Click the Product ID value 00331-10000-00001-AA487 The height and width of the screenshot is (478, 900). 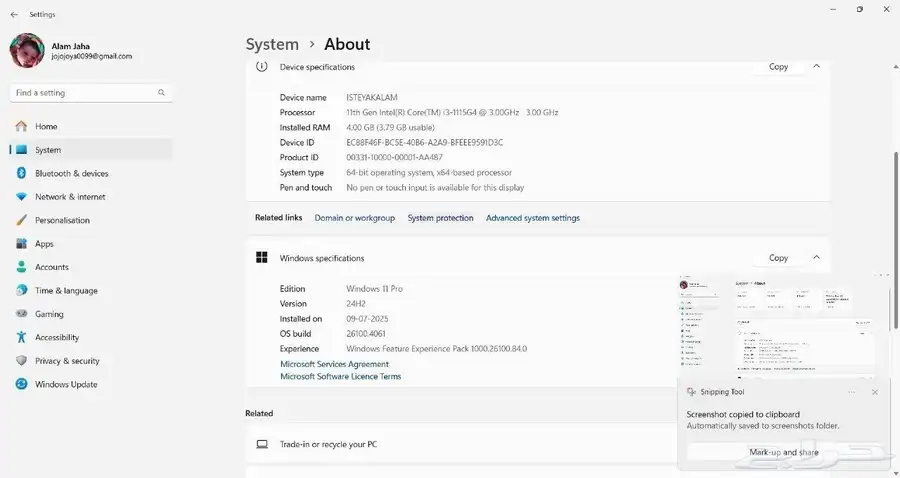394,157
